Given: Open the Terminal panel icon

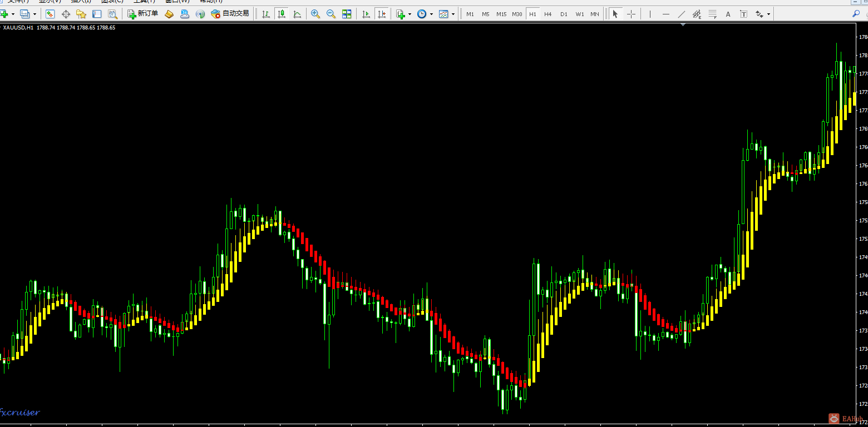Looking at the screenshot, I should click(97, 14).
